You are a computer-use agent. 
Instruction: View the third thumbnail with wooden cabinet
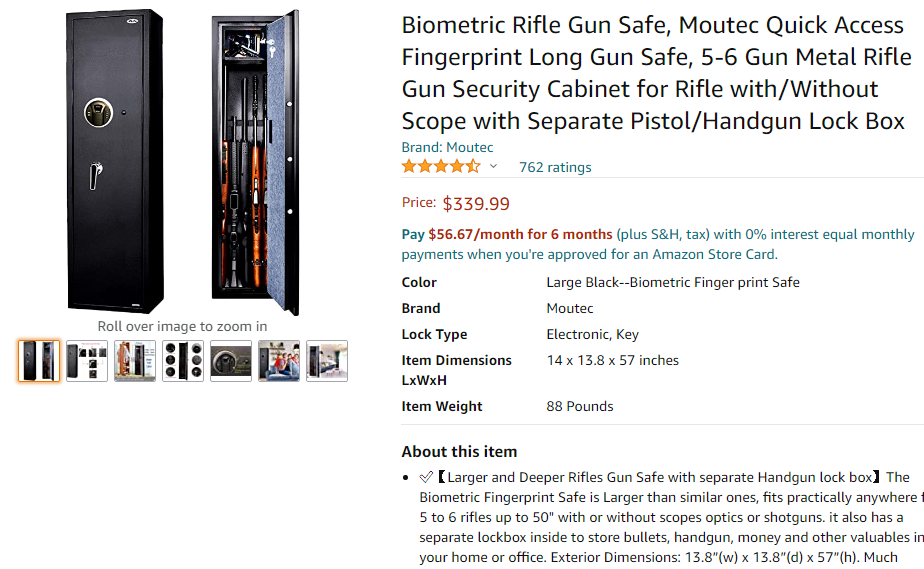click(135, 361)
